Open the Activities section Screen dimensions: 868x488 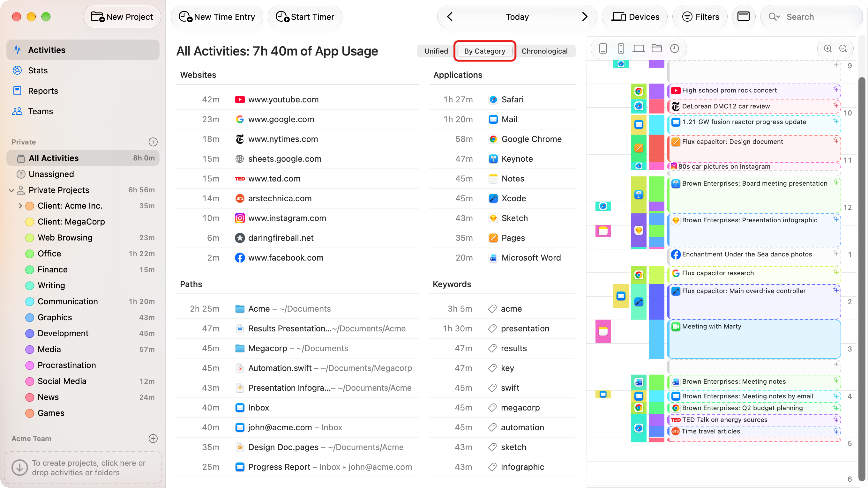83,50
